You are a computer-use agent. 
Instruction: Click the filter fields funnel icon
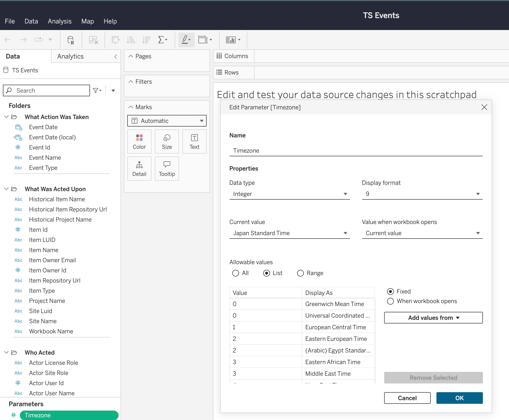click(x=97, y=90)
